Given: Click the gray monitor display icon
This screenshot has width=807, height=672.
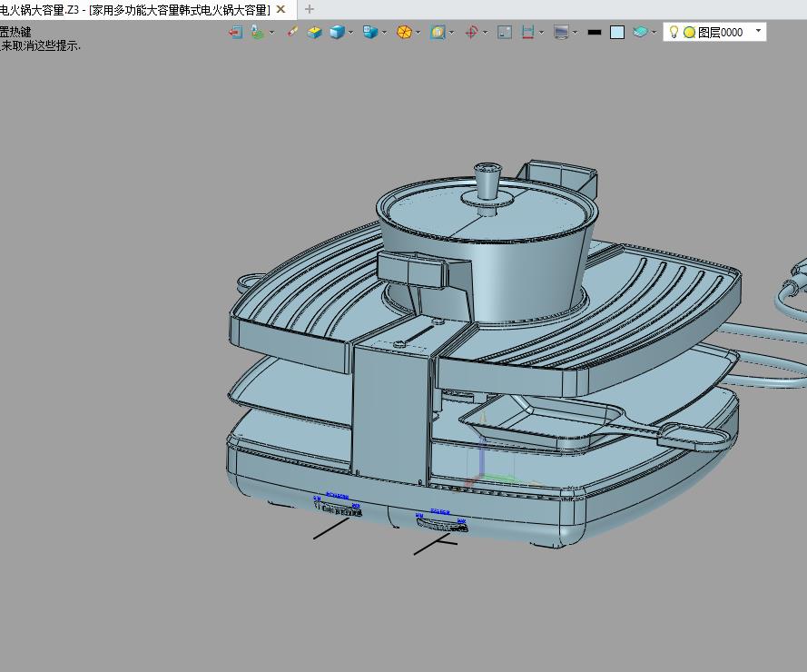Looking at the screenshot, I should pyautogui.click(x=561, y=32).
